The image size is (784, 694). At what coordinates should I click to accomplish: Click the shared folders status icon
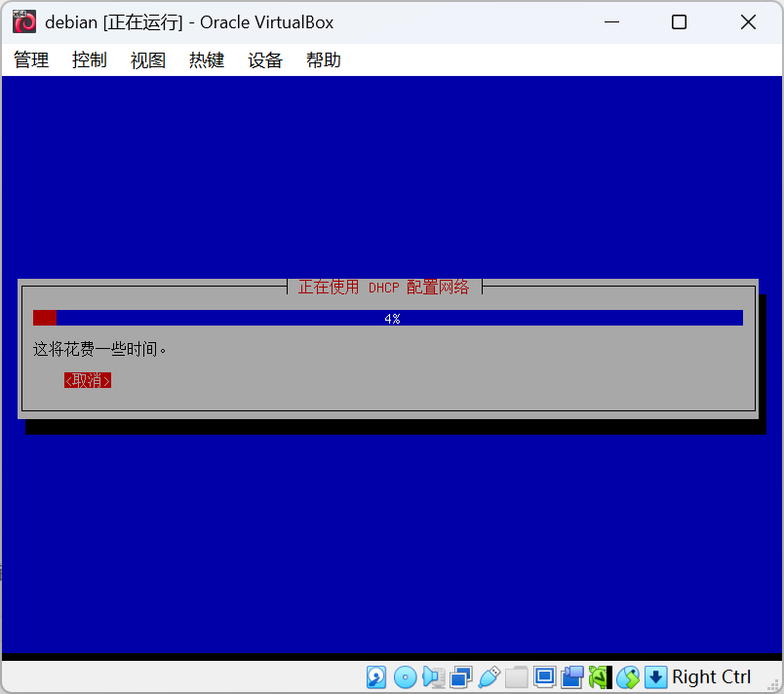(517, 677)
